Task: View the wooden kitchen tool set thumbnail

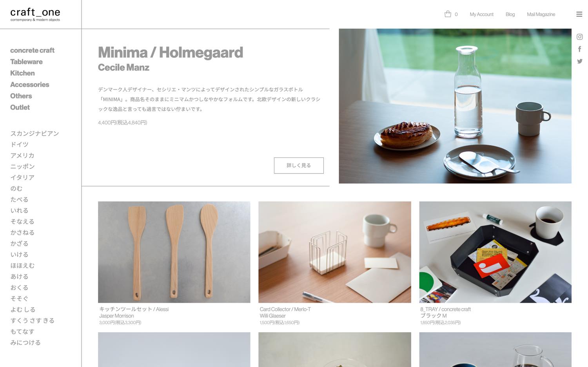Action: [174, 252]
